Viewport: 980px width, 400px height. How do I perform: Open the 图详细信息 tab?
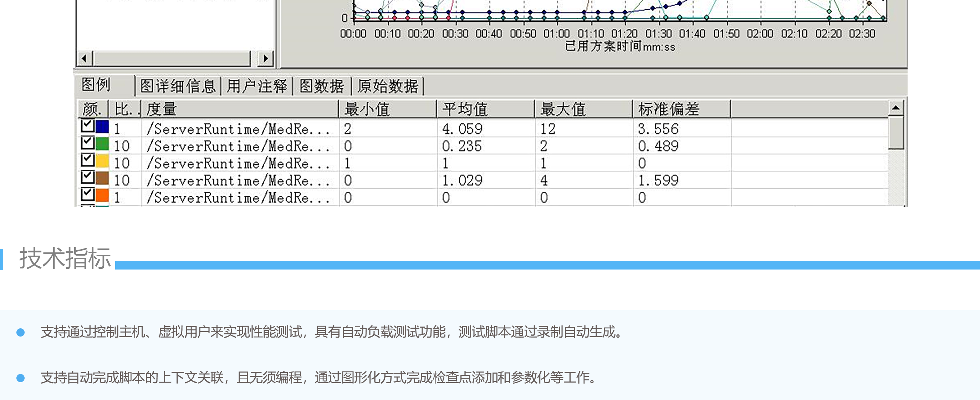[x=178, y=86]
